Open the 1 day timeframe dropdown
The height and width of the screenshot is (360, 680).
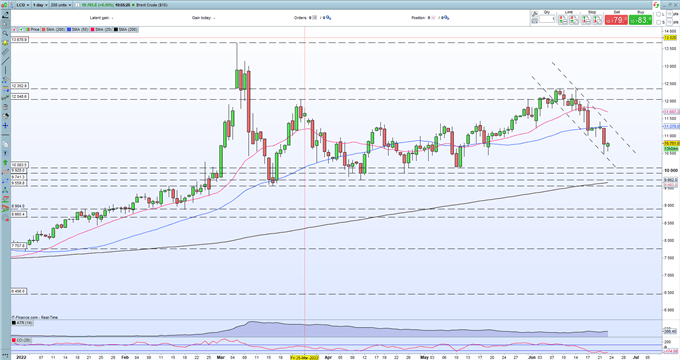pyautogui.click(x=40, y=5)
